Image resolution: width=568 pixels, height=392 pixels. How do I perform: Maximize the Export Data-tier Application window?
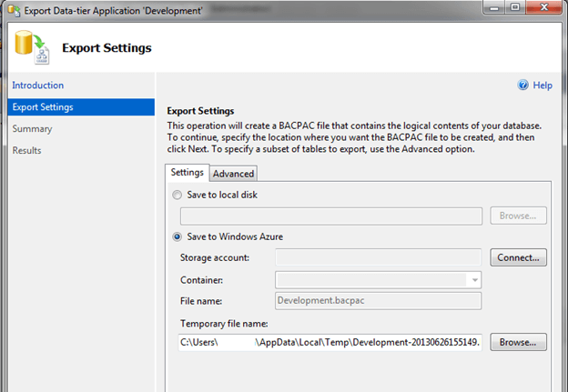point(515,7)
